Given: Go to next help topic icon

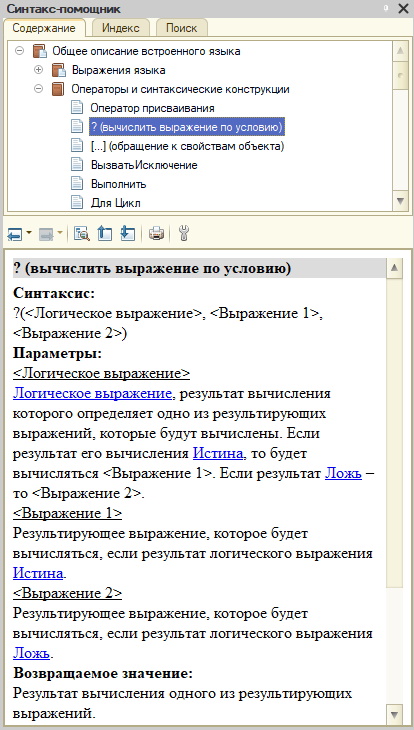Looking at the screenshot, I should coord(128,233).
